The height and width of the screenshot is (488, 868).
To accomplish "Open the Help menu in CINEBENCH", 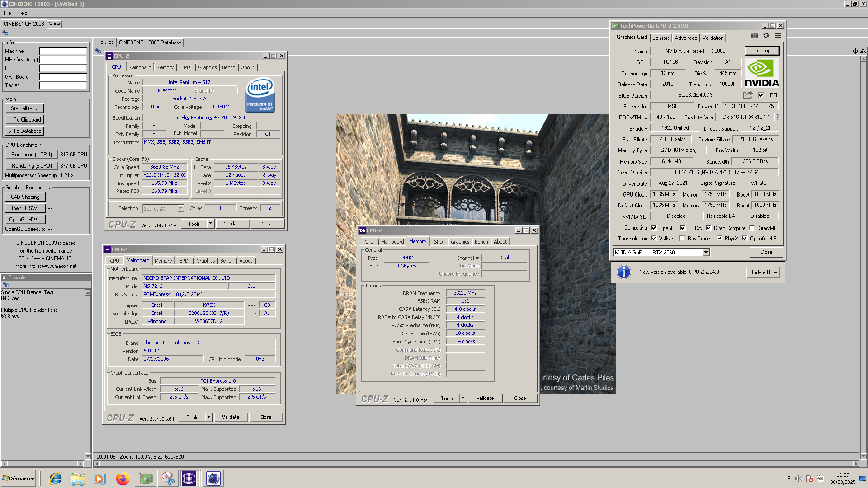I will (22, 13).
